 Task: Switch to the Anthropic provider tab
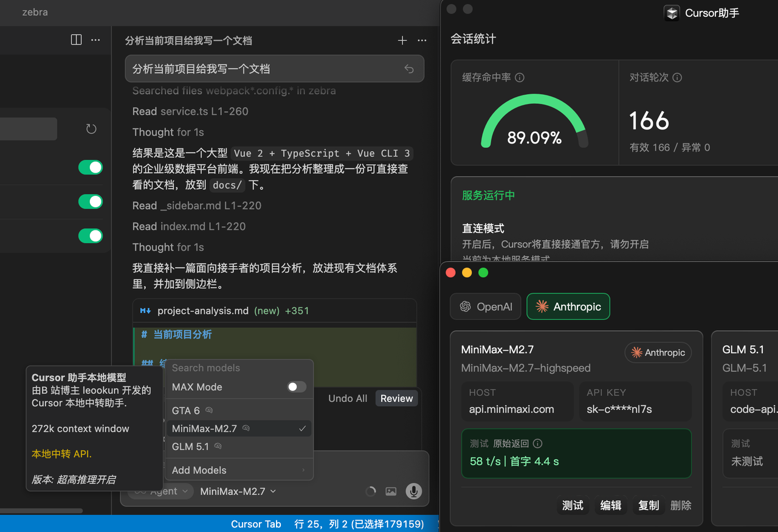coord(568,306)
